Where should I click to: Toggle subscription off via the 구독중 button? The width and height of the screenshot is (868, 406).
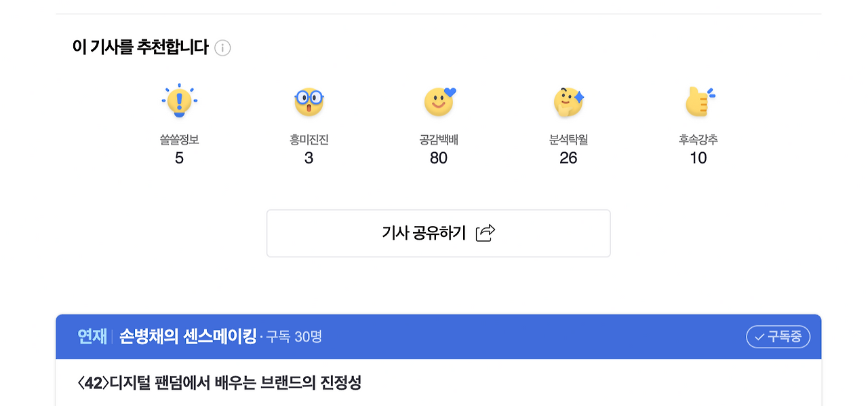tap(777, 336)
